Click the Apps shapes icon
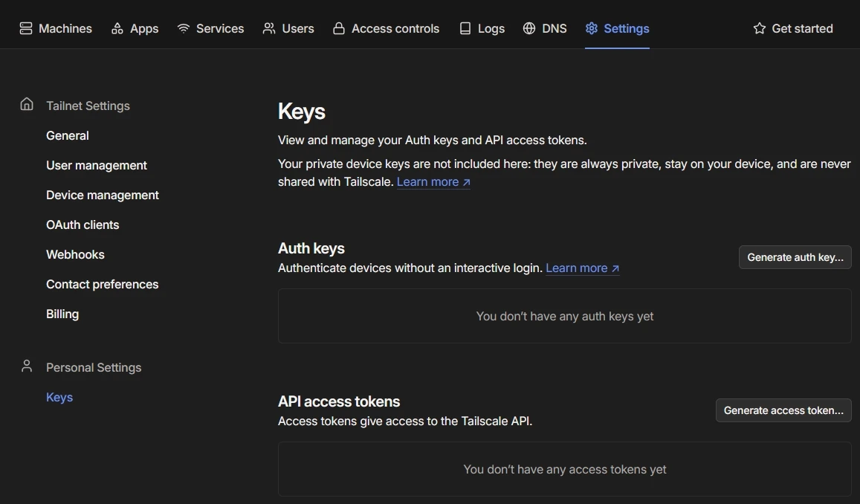This screenshot has height=504, width=860. (117, 28)
